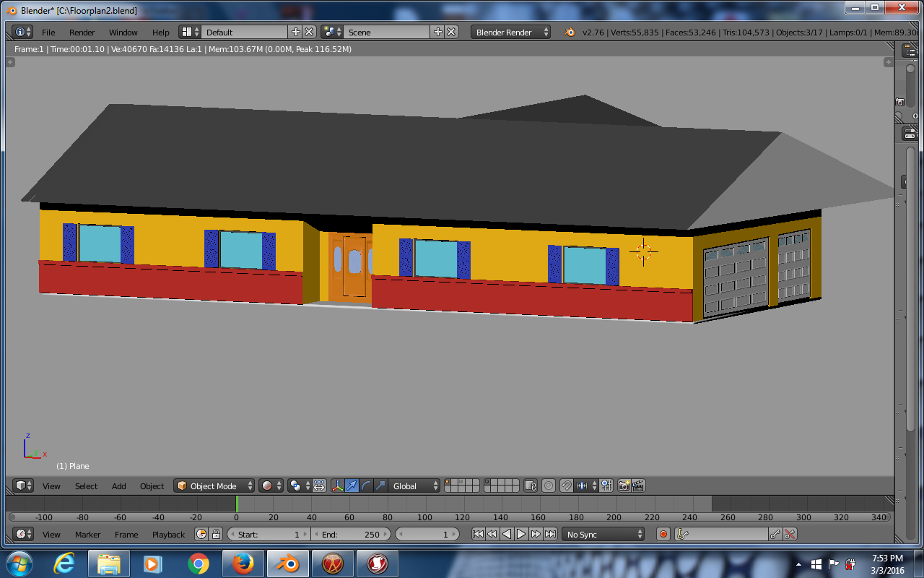Open the Marker menu

tap(87, 535)
